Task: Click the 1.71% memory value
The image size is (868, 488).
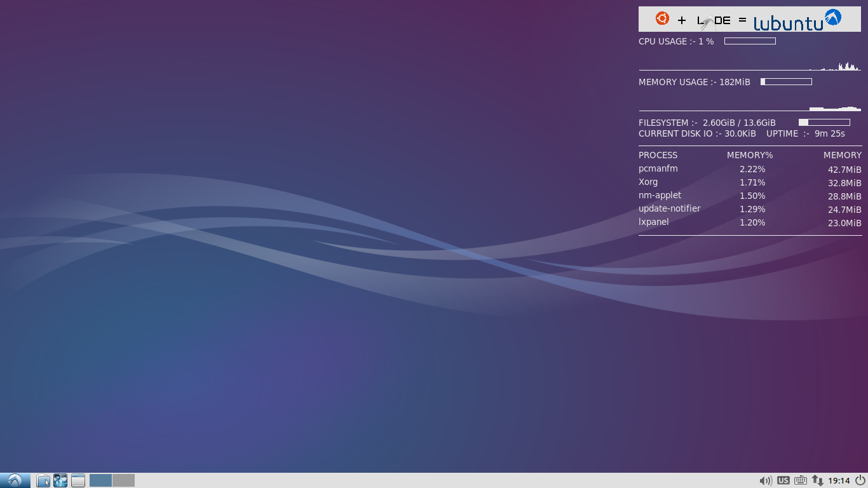Action: [752, 183]
